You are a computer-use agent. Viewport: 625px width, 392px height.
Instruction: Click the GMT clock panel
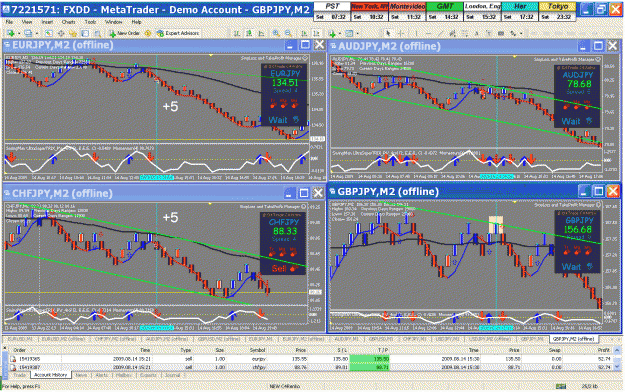click(444, 11)
